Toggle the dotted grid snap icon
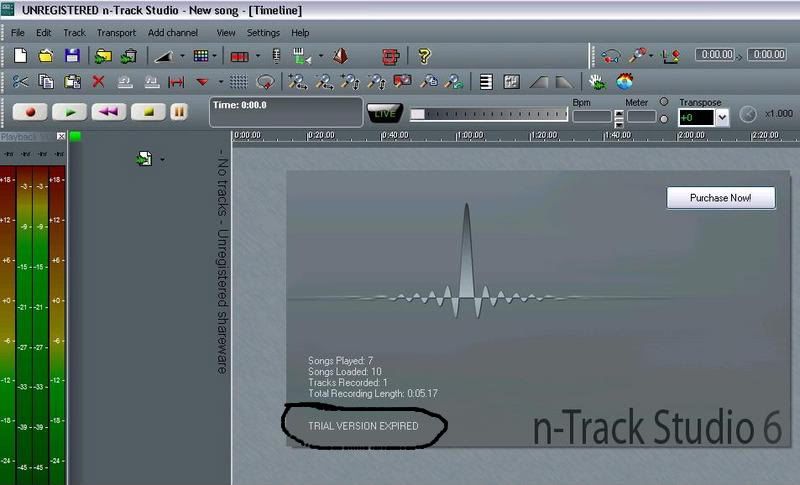 [x=238, y=82]
